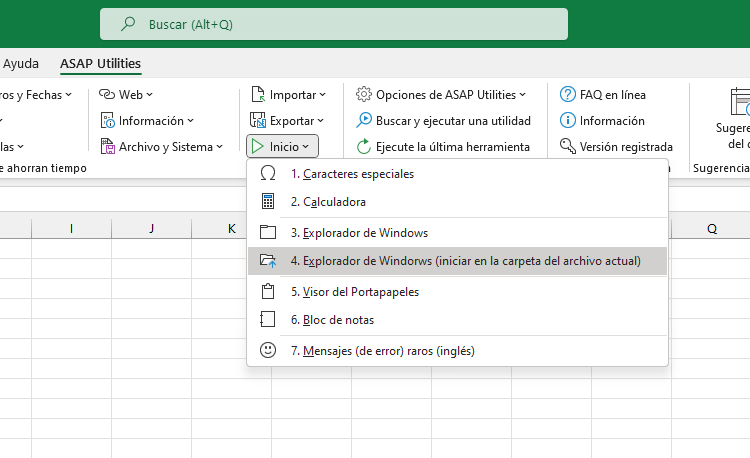Click Información next to the info circle
The image size is (750, 458).
click(612, 120)
